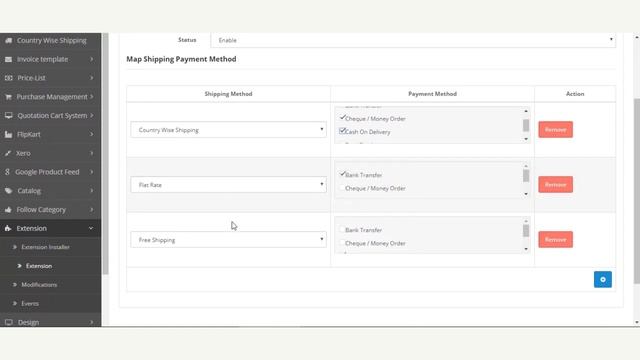Click the Purchase Management cart icon
Screen dimensions: 640x360
coord(9,97)
